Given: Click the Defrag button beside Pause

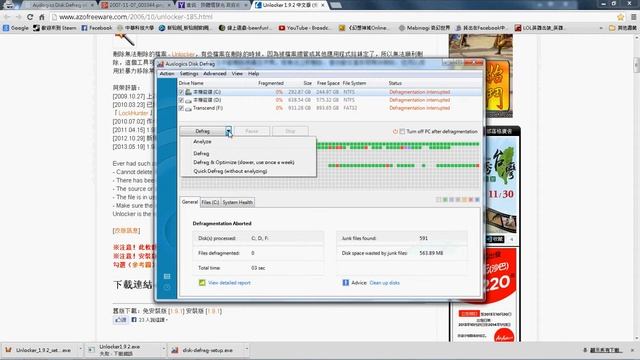Looking at the screenshot, I should click(x=202, y=131).
